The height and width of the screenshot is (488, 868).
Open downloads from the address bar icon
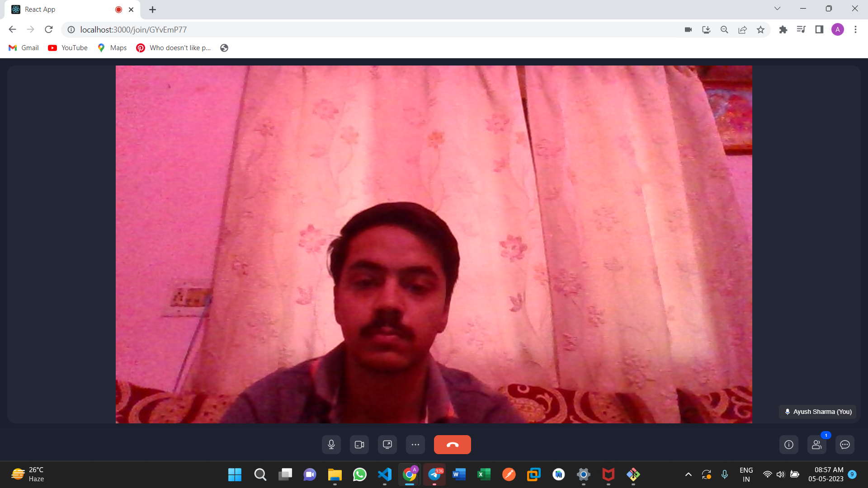[x=706, y=29]
